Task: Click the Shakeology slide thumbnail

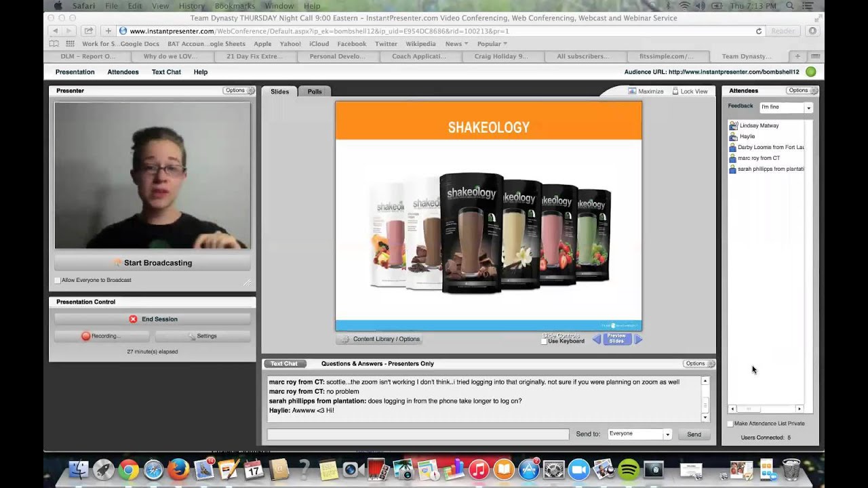Action: pos(488,216)
